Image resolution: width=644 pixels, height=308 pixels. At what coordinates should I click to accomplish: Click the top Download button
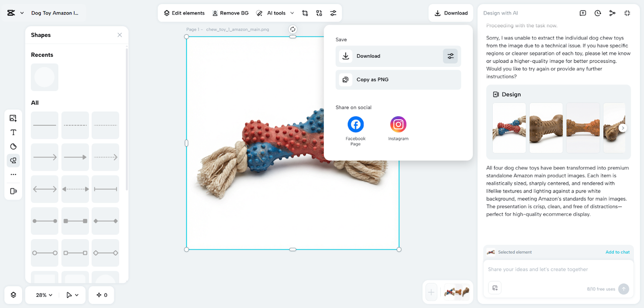tap(451, 13)
